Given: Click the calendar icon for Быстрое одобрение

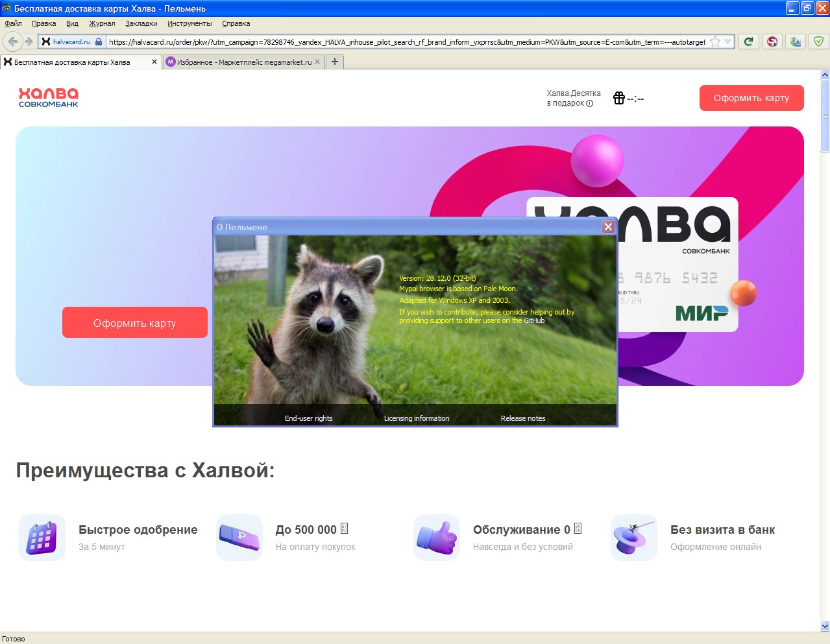Looking at the screenshot, I should (x=42, y=538).
